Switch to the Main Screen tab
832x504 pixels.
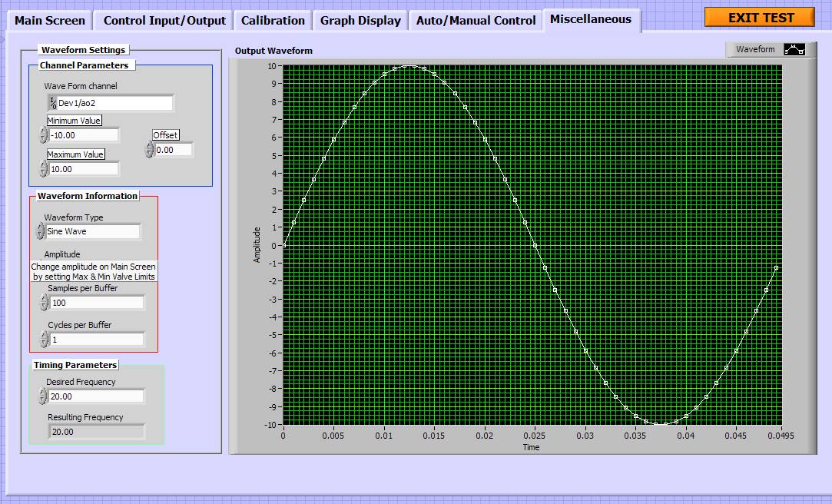coord(50,21)
